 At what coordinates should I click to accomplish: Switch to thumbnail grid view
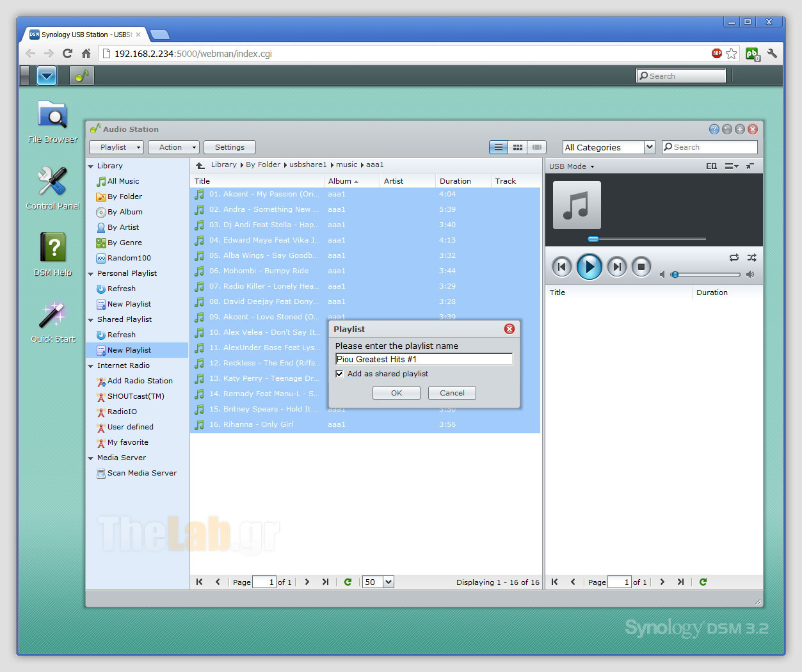point(518,147)
